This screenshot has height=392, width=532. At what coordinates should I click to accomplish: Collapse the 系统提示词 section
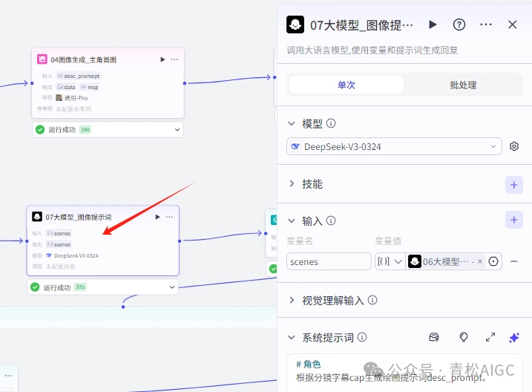[x=292, y=338]
